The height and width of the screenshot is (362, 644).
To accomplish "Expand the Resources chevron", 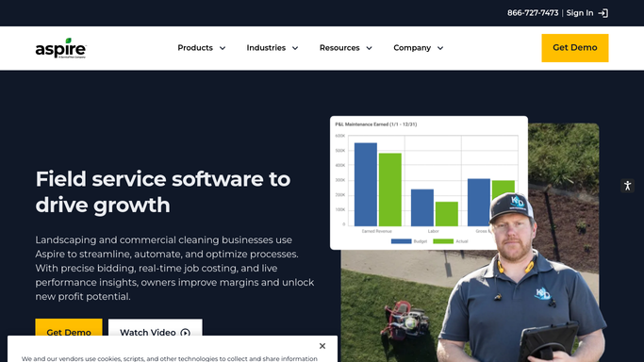I will point(370,48).
